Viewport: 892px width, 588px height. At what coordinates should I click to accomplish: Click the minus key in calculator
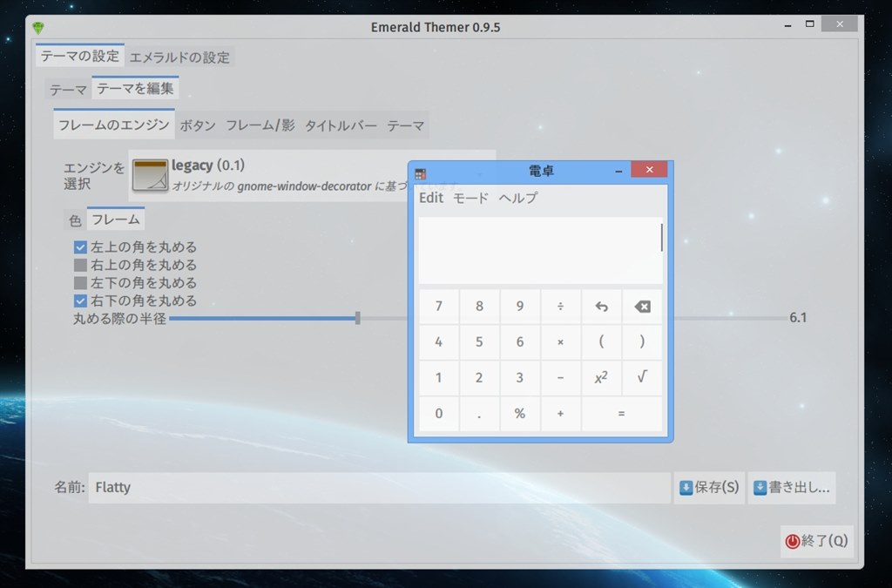click(x=560, y=377)
